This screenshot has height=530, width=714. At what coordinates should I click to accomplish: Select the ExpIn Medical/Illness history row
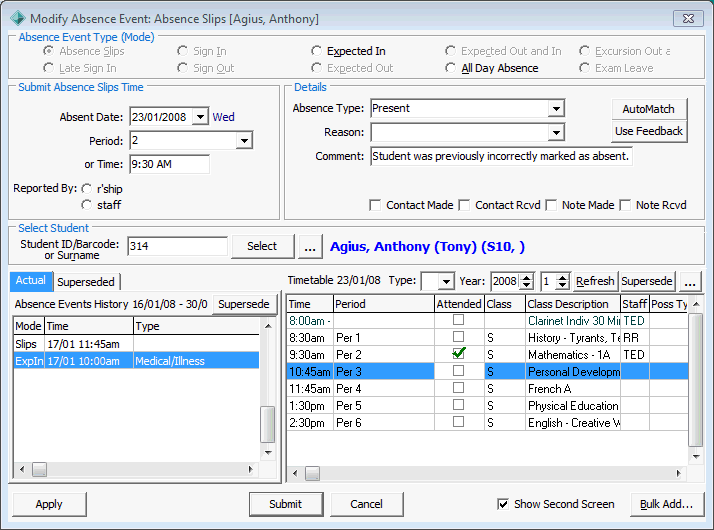[x=136, y=361]
